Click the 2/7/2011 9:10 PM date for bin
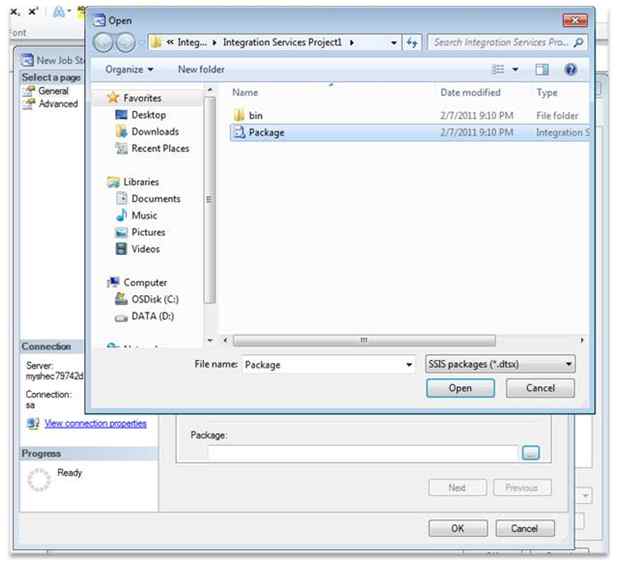This screenshot has width=618, height=567. [477, 115]
